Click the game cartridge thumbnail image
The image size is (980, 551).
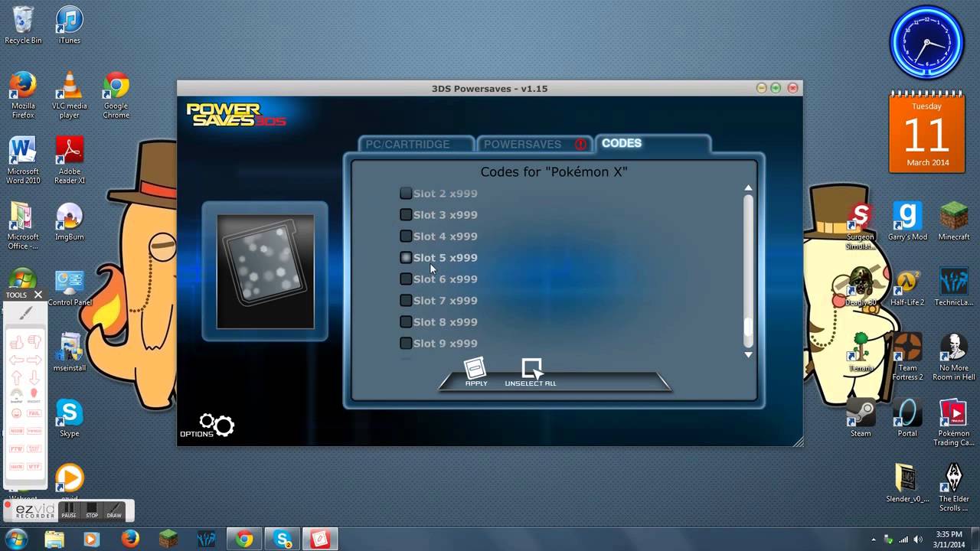265,272
